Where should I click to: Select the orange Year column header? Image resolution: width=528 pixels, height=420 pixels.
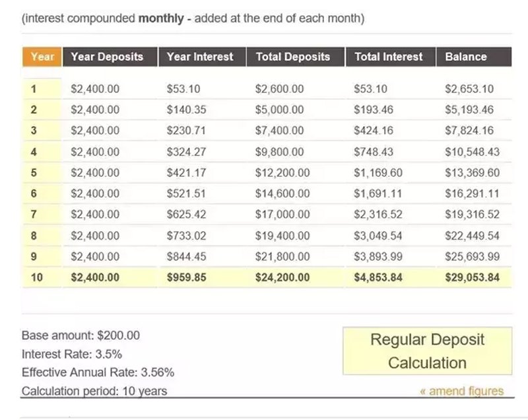[42, 57]
